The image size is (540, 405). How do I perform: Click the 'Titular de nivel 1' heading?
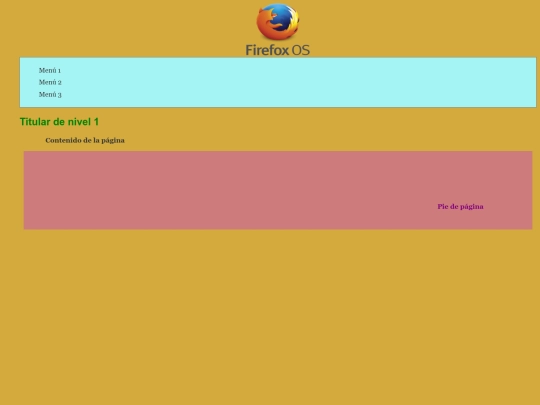pos(59,122)
